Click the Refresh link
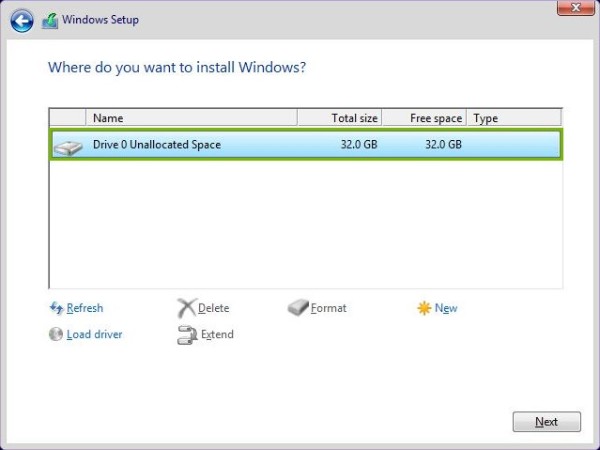 point(85,308)
